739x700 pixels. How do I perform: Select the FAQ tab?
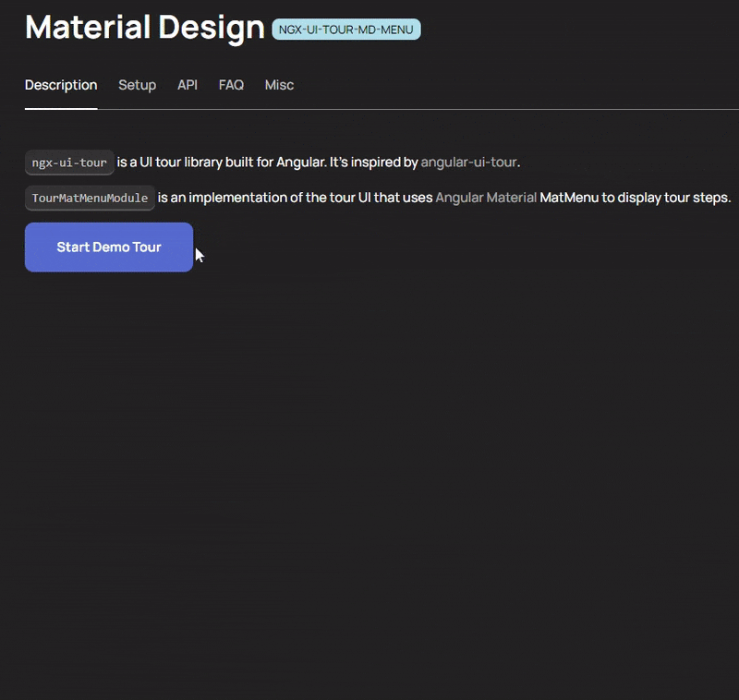click(x=231, y=85)
